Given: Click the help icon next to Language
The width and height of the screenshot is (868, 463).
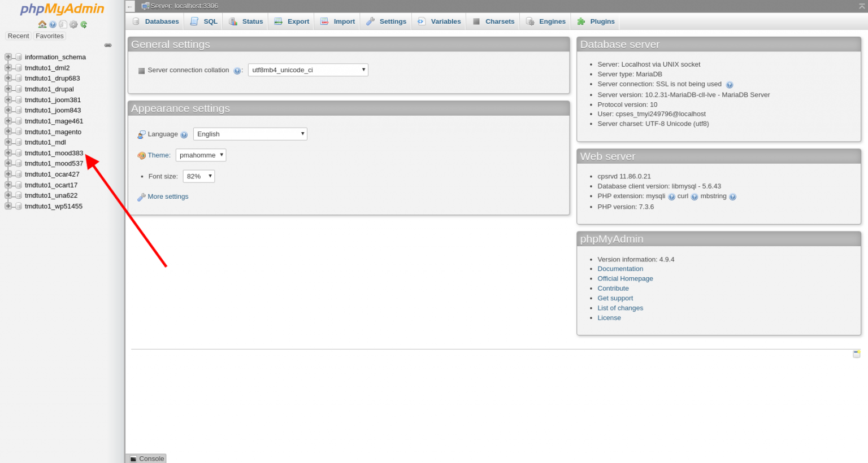Looking at the screenshot, I should pos(184,134).
